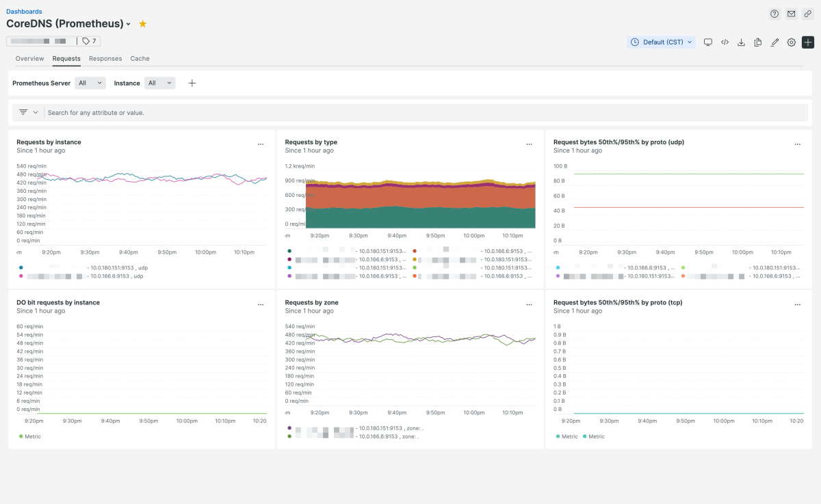Duplicate dashboard with the copy icon
Screen dimensions: 821x504
pyautogui.click(x=758, y=42)
